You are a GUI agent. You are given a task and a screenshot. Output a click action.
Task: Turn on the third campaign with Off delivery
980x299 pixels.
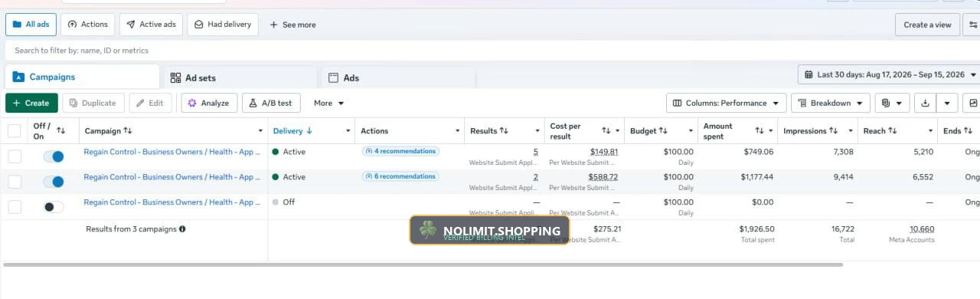(x=54, y=207)
